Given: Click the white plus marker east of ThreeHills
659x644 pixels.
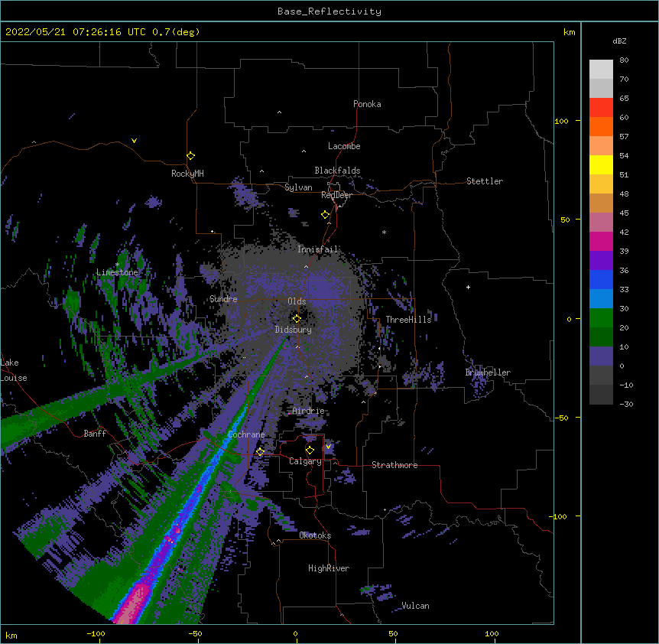Looking at the screenshot, I should pyautogui.click(x=468, y=287).
